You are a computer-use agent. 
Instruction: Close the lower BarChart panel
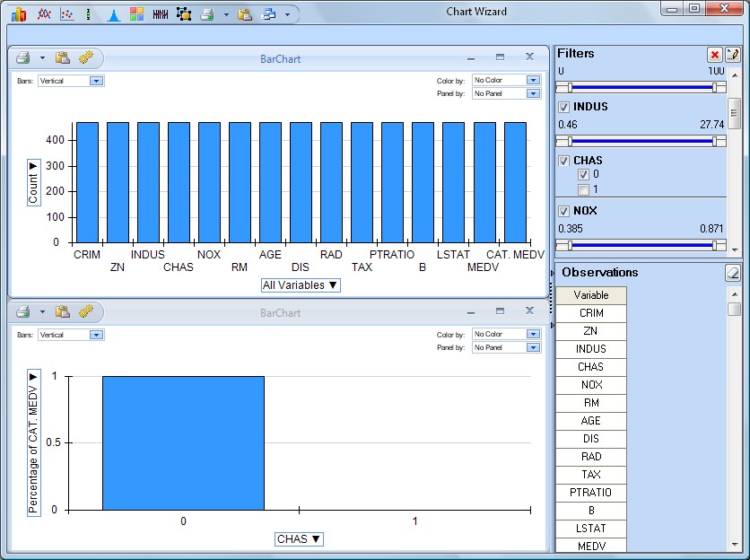point(529,311)
